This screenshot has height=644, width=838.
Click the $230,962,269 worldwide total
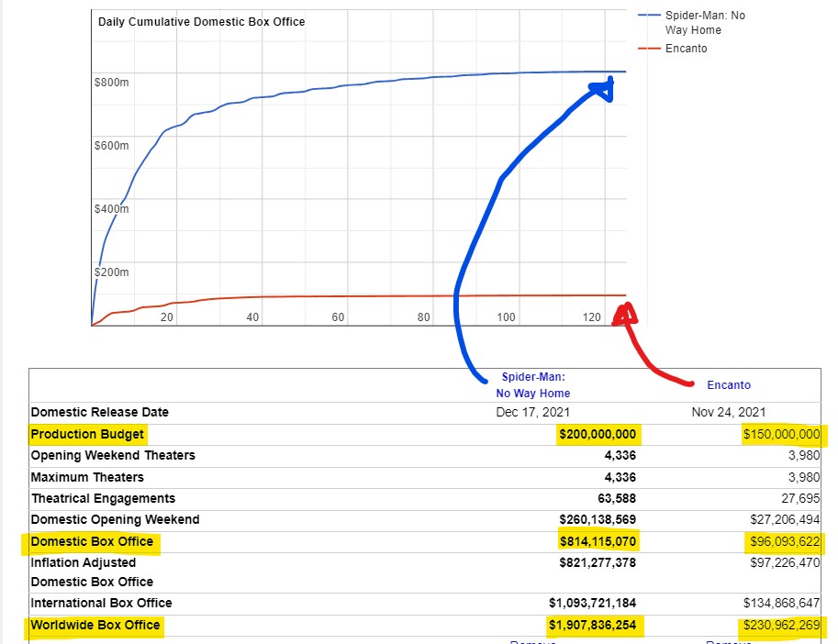click(781, 626)
